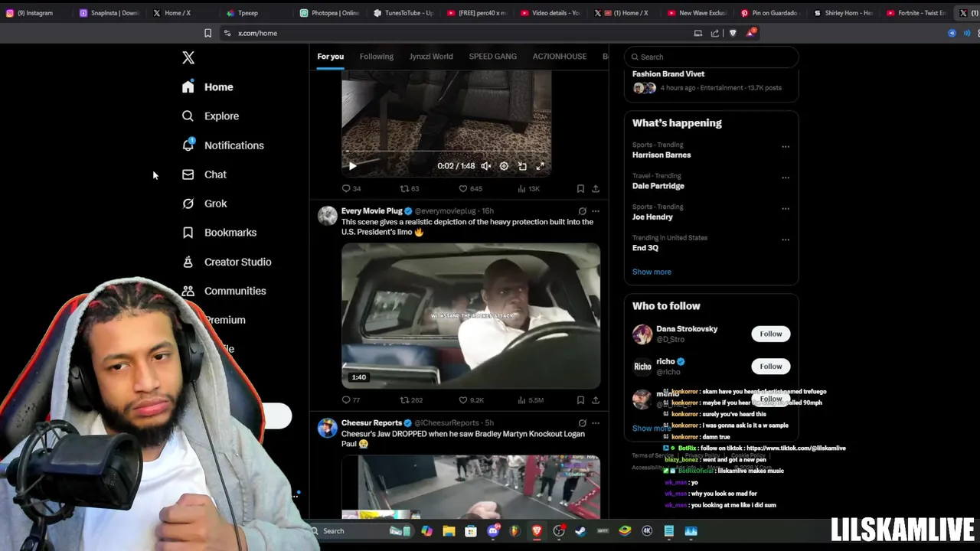
Task: Open Every Movie Plug profile name
Action: (x=371, y=211)
